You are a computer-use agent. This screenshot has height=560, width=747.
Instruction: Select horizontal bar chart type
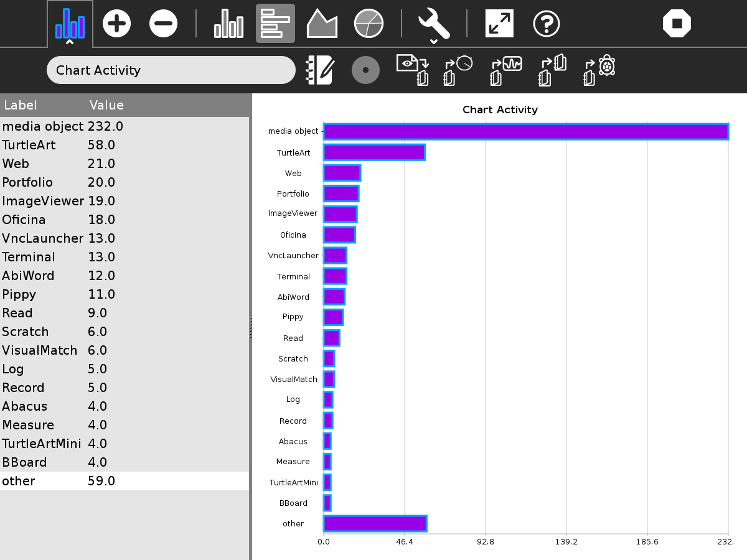[x=275, y=24]
